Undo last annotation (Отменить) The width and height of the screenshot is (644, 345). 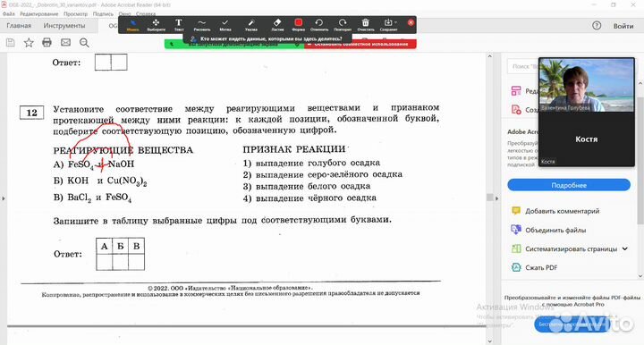pyautogui.click(x=319, y=25)
